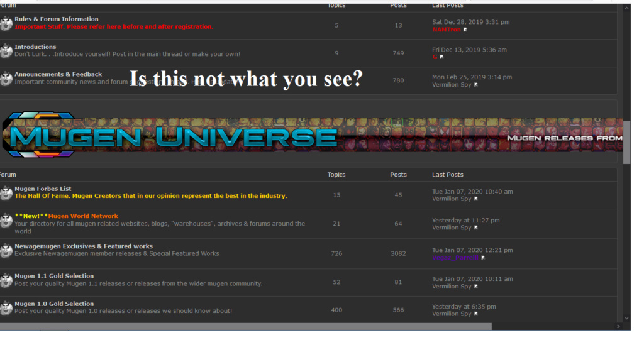The width and height of the screenshot is (644, 362).
Task: Open Vermilion Spy profile in Mugen 1.1 Gold row
Action: click(x=452, y=286)
